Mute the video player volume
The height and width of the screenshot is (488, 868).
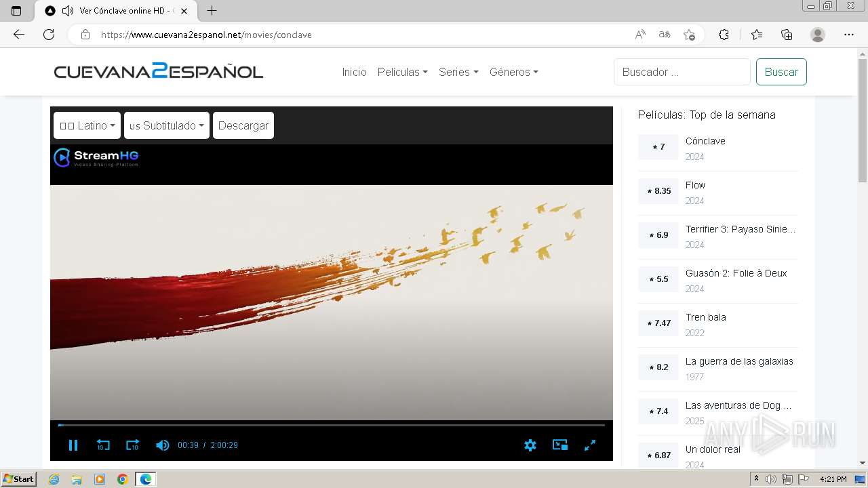point(162,445)
